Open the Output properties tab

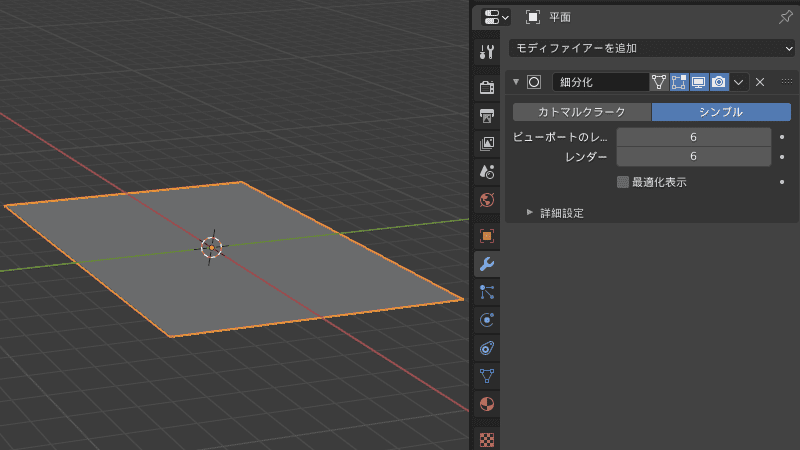point(487,116)
